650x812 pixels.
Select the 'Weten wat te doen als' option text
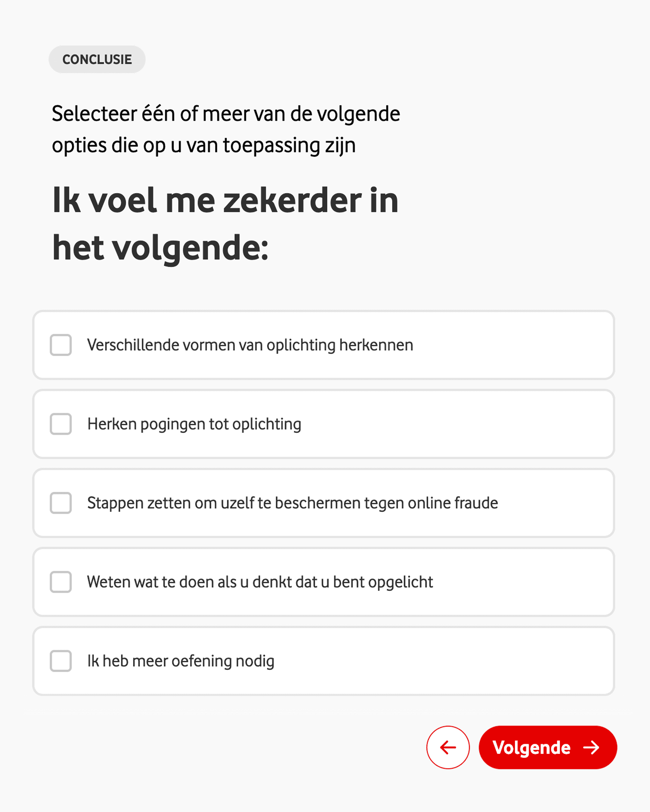coord(162,582)
